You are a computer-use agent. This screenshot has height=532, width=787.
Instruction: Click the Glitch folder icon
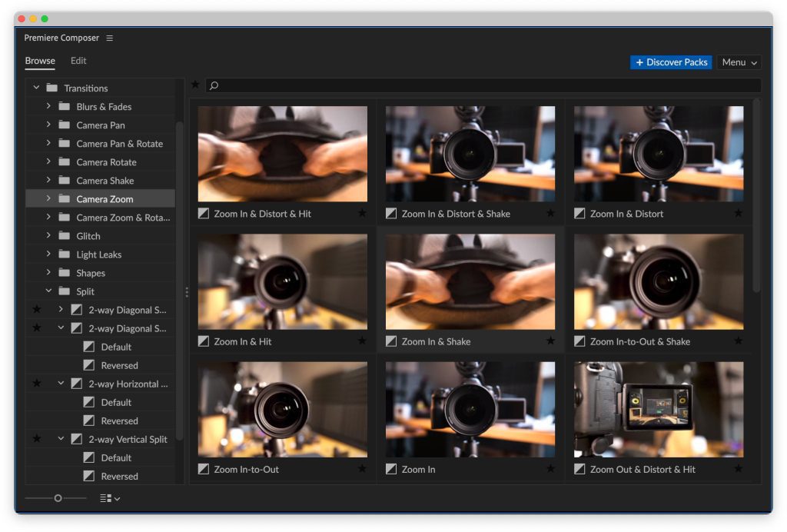[x=64, y=236]
